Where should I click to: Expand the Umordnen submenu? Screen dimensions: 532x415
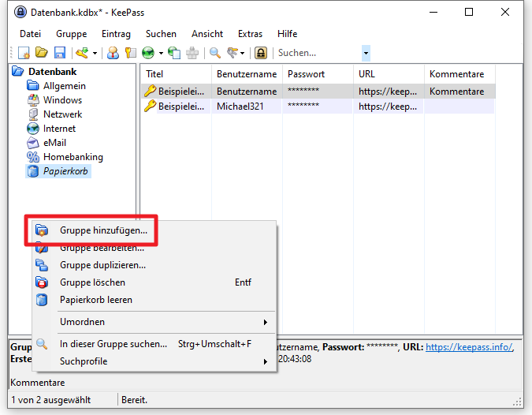coord(154,322)
